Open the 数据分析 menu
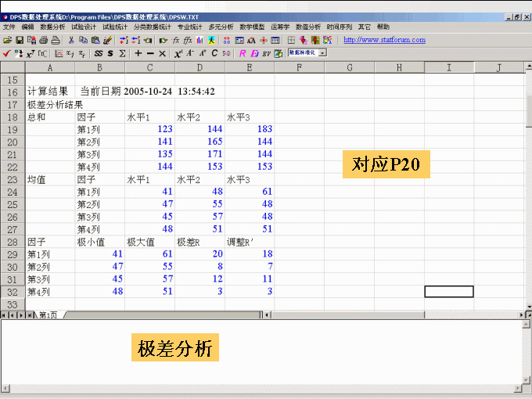The image size is (532, 399). (x=52, y=27)
